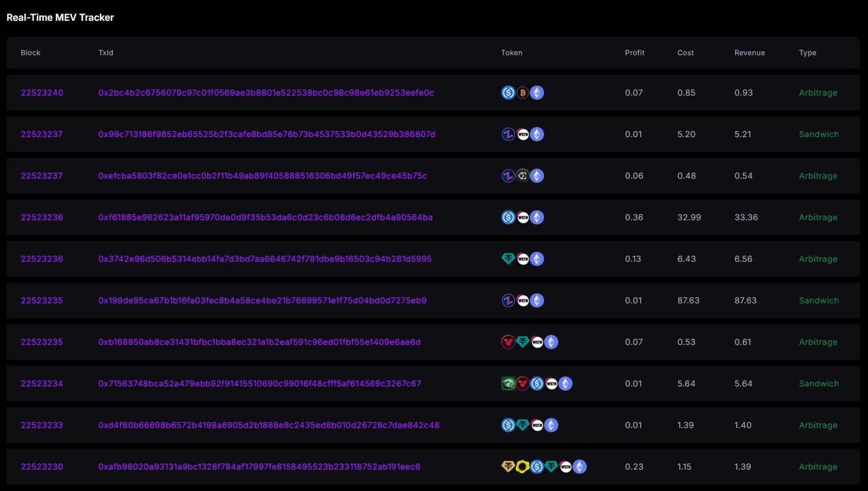Select the 0.13 profit value
868x491 pixels.
633,259
